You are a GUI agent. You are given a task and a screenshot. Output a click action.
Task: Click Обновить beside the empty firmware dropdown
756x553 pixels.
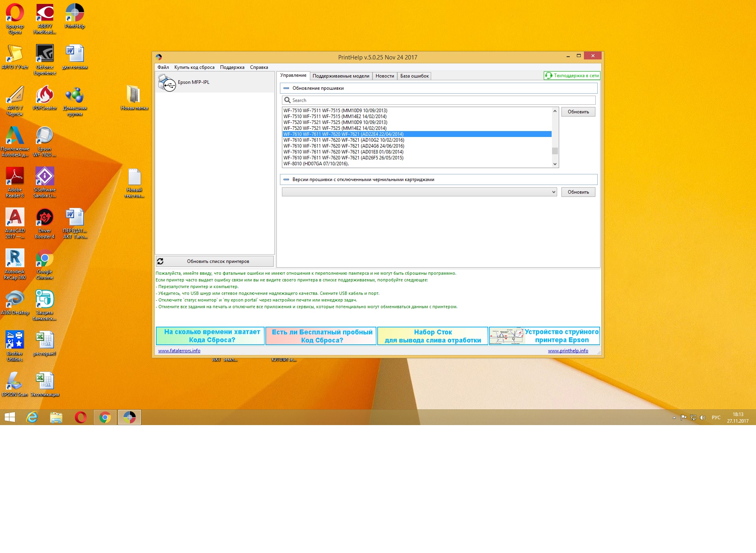(x=578, y=192)
